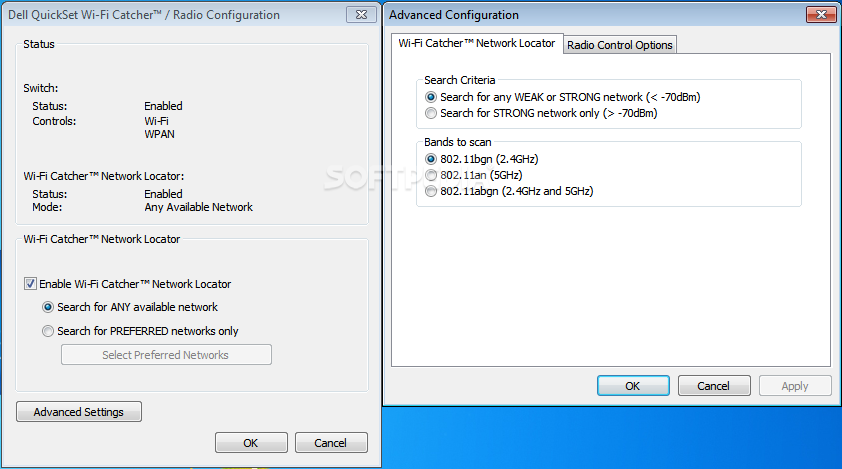The height and width of the screenshot is (469, 842).
Task: Click the 'Switch:' heading in Status
Action: [x=41, y=88]
